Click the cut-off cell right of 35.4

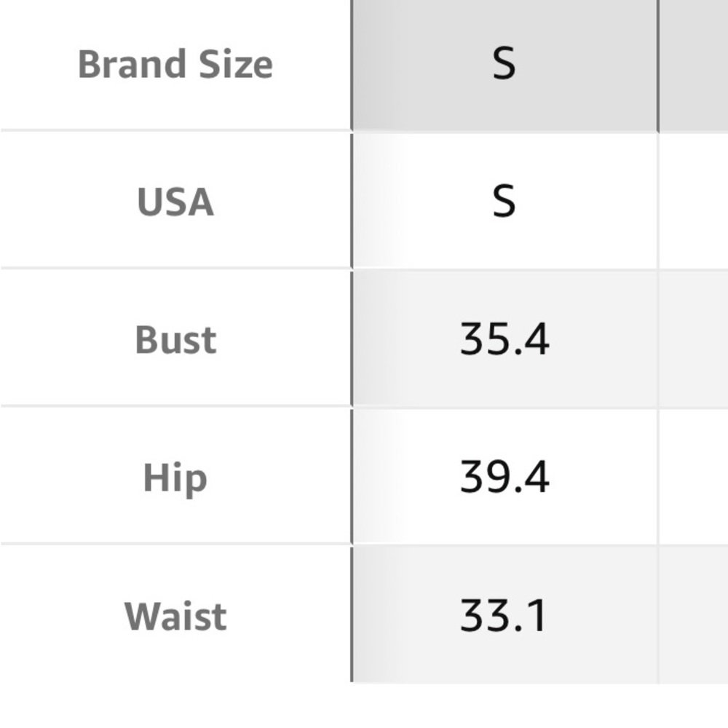click(694, 340)
